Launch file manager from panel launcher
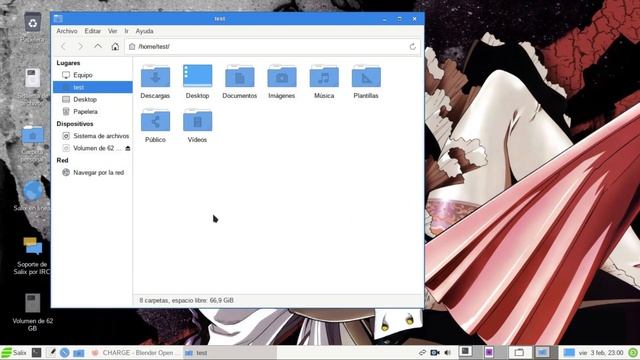 click(78, 353)
